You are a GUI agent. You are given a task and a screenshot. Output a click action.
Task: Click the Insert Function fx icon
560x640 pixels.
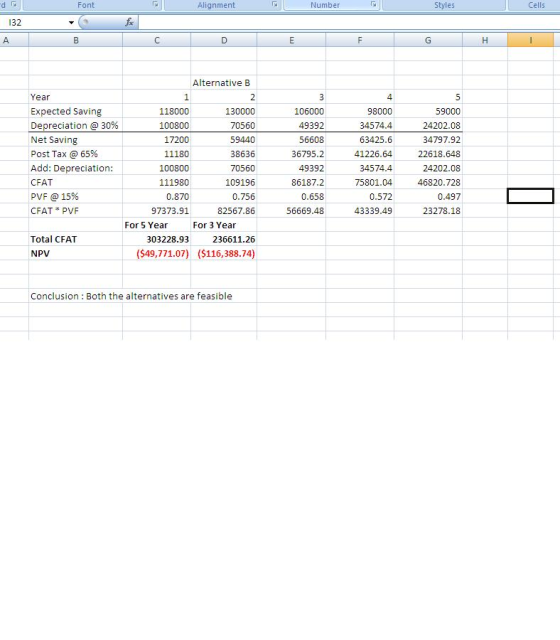[129, 22]
